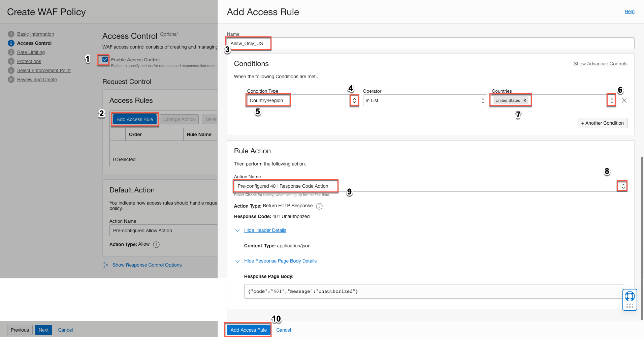
Task: Add Another Condition to the rule
Action: [x=602, y=123]
